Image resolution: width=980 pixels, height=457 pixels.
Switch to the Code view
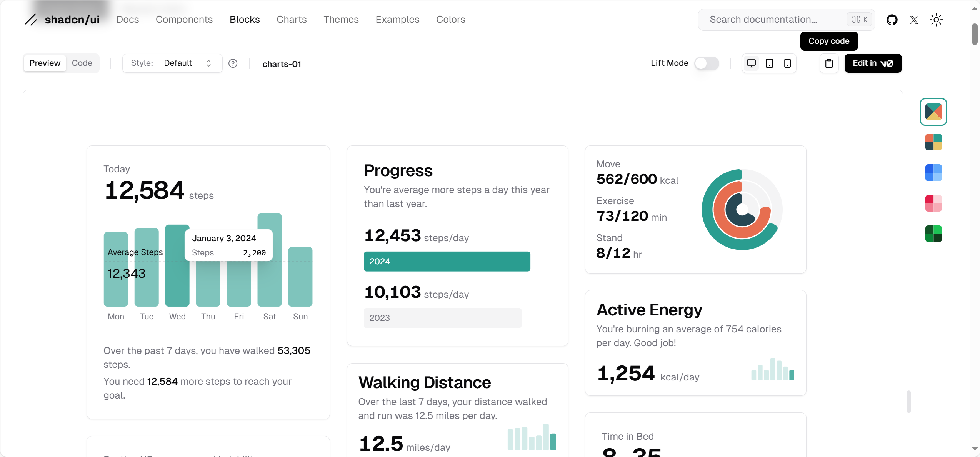click(x=82, y=63)
